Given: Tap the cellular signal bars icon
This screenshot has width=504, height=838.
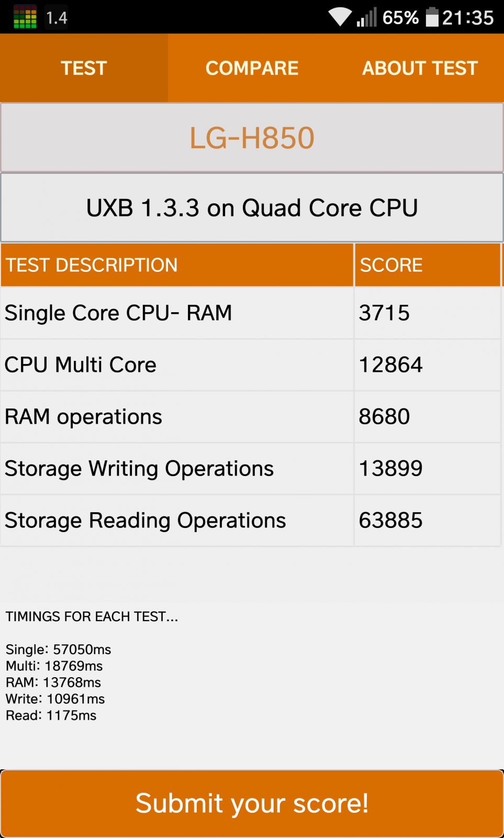Looking at the screenshot, I should pyautogui.click(x=366, y=17).
